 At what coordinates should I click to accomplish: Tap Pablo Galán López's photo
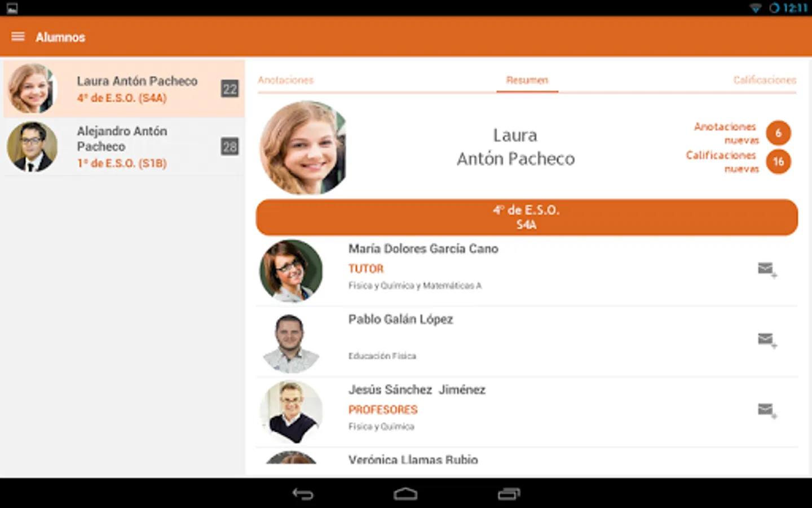[291, 343]
